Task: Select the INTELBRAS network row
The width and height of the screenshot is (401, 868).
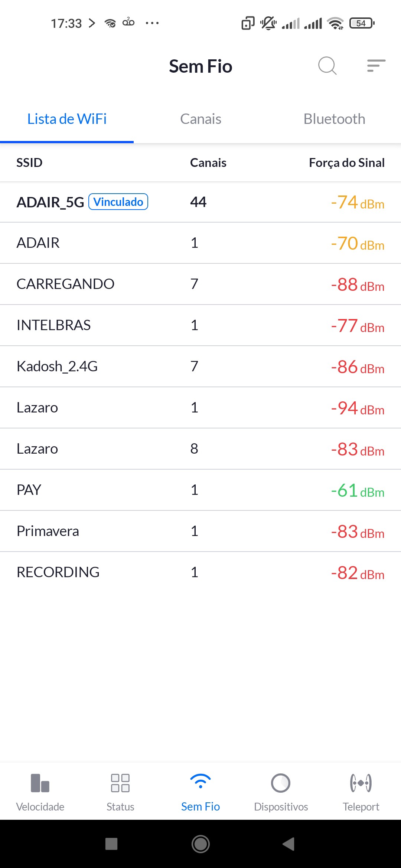Action: pos(200,325)
